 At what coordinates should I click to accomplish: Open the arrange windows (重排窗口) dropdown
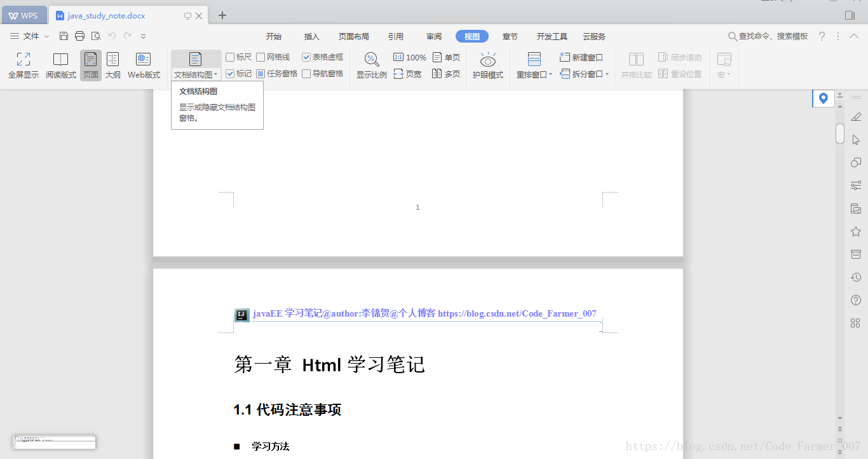click(534, 74)
